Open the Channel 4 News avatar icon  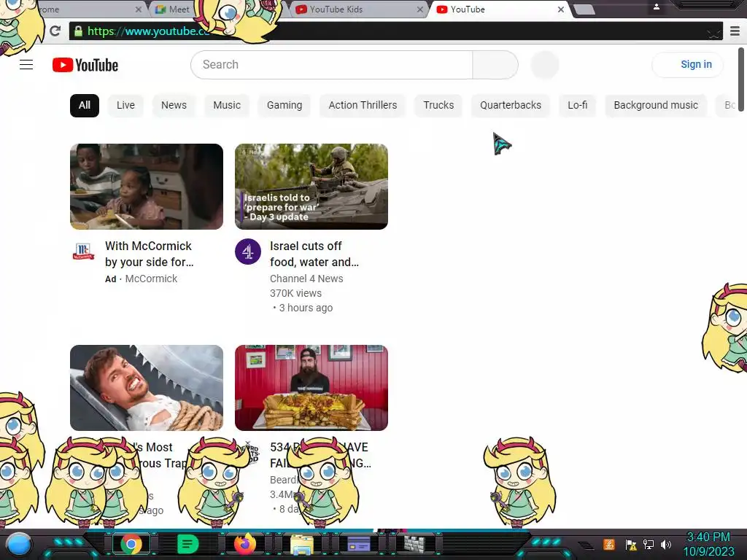pyautogui.click(x=248, y=252)
